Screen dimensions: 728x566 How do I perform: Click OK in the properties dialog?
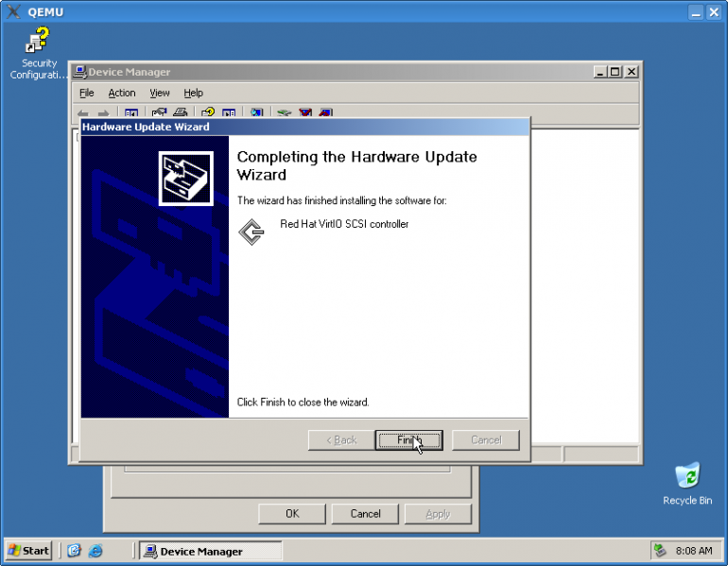292,514
